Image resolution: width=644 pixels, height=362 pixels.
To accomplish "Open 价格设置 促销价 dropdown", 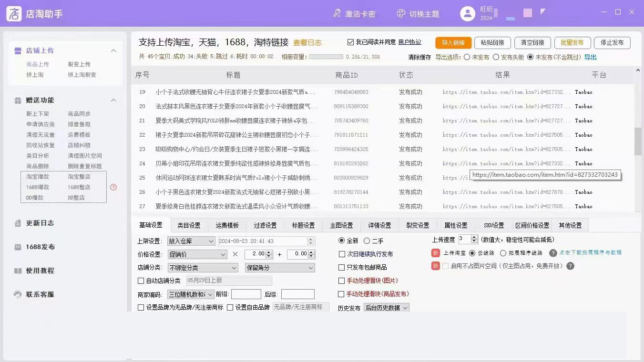I will coord(197,254).
